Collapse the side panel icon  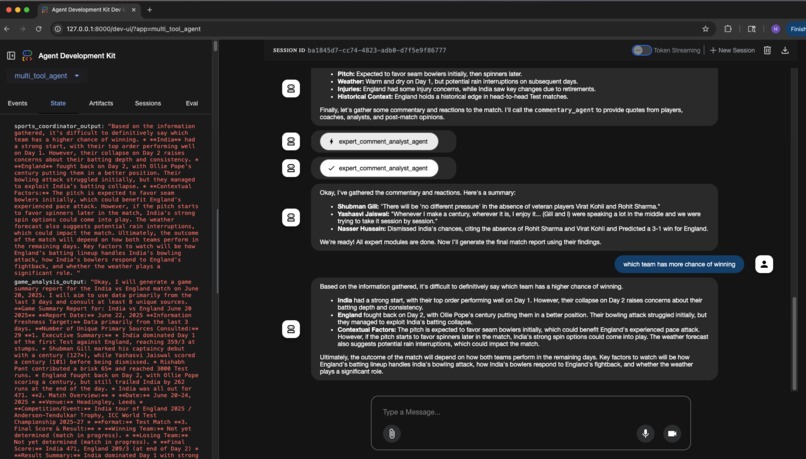(x=11, y=56)
